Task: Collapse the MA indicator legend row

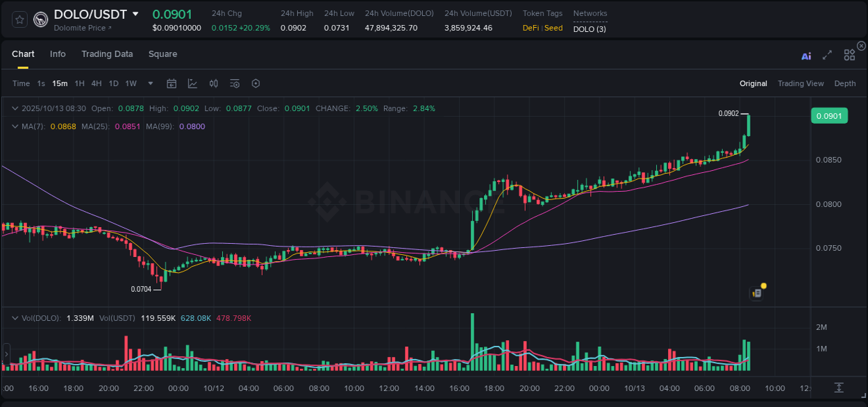Action: click(15, 126)
